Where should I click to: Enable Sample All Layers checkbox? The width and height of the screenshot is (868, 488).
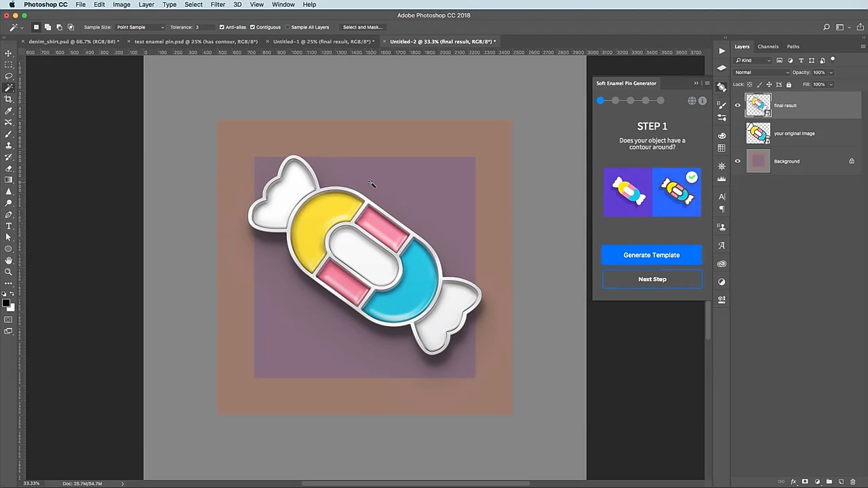[288, 27]
